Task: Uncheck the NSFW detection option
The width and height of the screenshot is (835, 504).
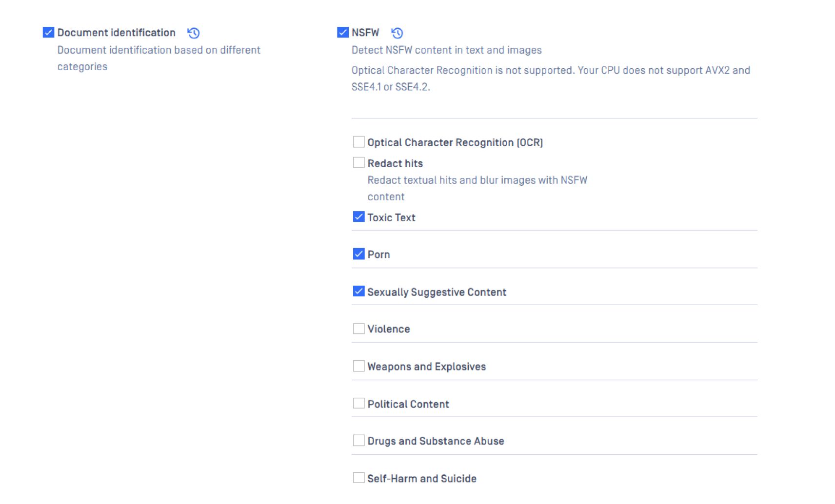Action: pyautogui.click(x=342, y=32)
